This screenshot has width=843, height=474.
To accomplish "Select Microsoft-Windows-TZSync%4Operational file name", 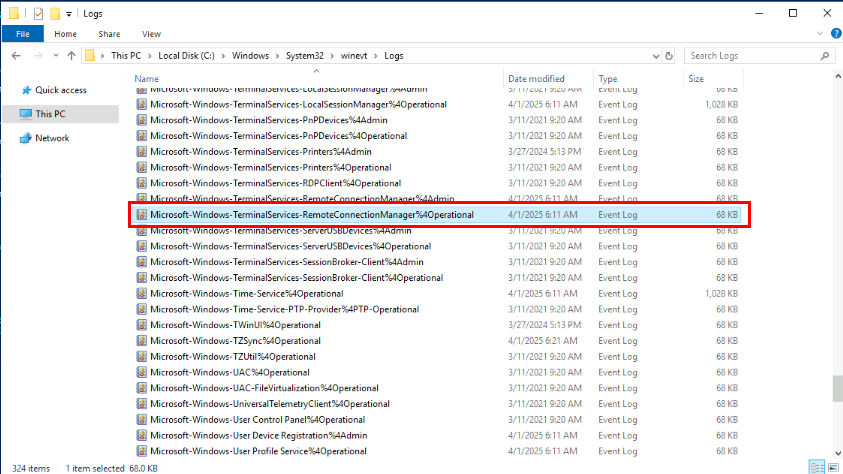I will [235, 341].
